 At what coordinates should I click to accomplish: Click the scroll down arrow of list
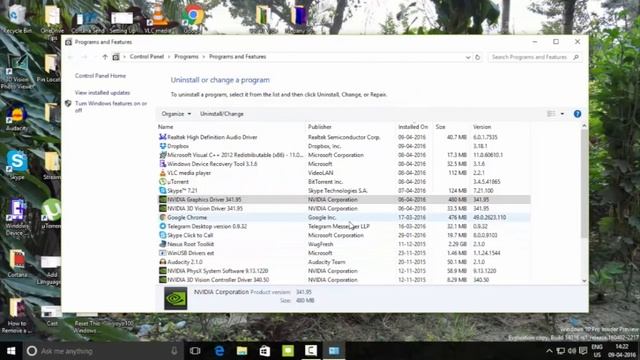click(584, 281)
